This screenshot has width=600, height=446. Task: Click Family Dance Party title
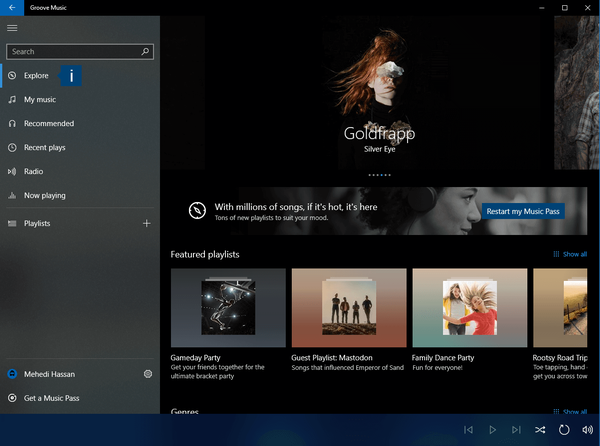[443, 358]
